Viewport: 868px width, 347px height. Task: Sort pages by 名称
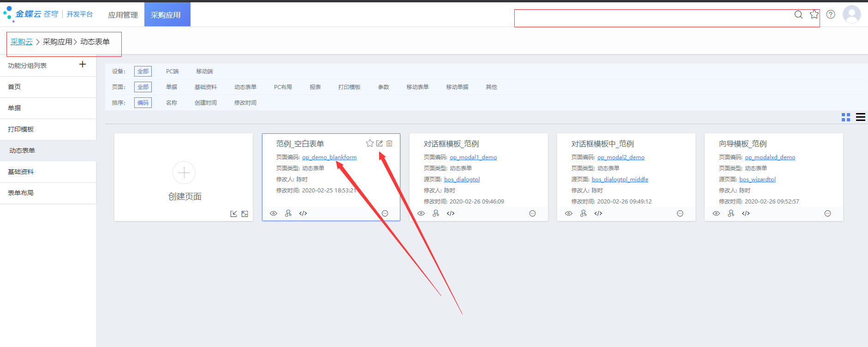click(x=172, y=103)
